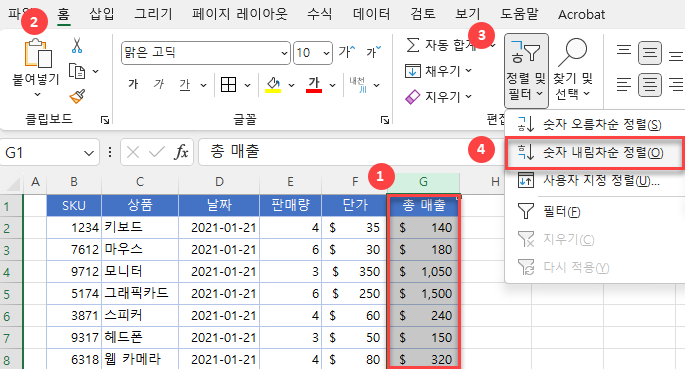Screen dimensions: 685x369
Task: Click the Name Box showing G1
Action: pyautogui.click(x=49, y=153)
